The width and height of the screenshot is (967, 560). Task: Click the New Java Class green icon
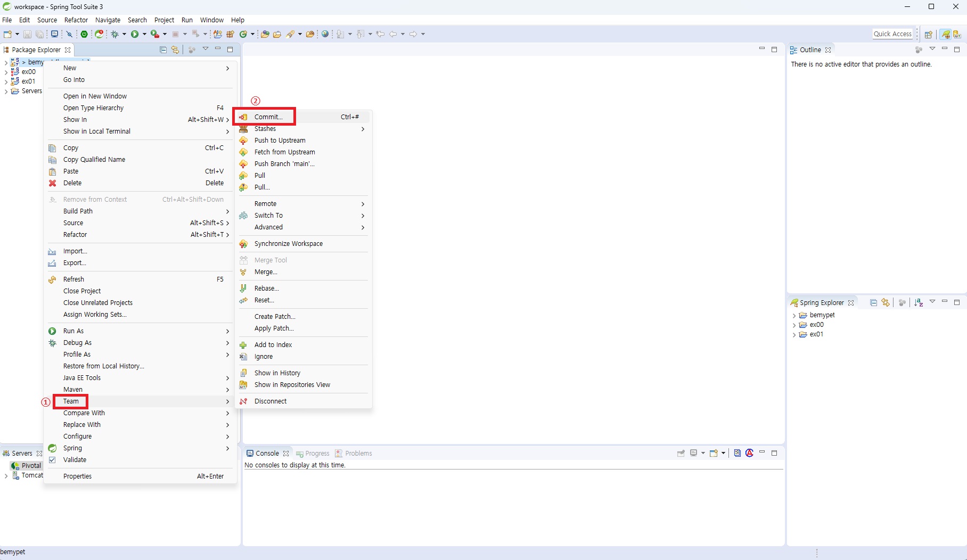tap(243, 34)
